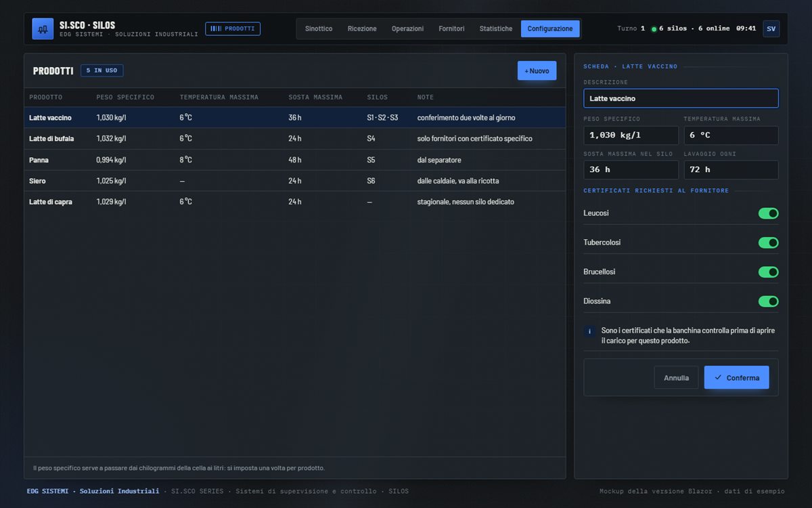View the Statistiche tab
The image size is (812, 508).
[x=496, y=28]
